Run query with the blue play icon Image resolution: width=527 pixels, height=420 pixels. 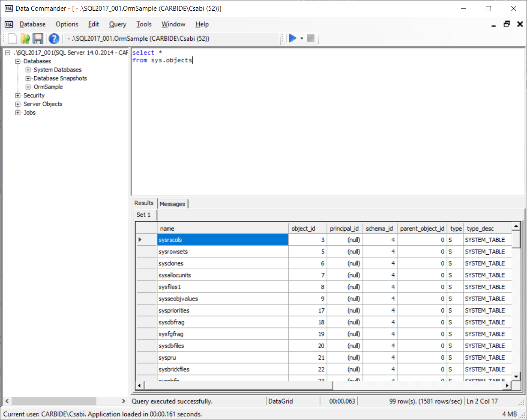(x=293, y=39)
